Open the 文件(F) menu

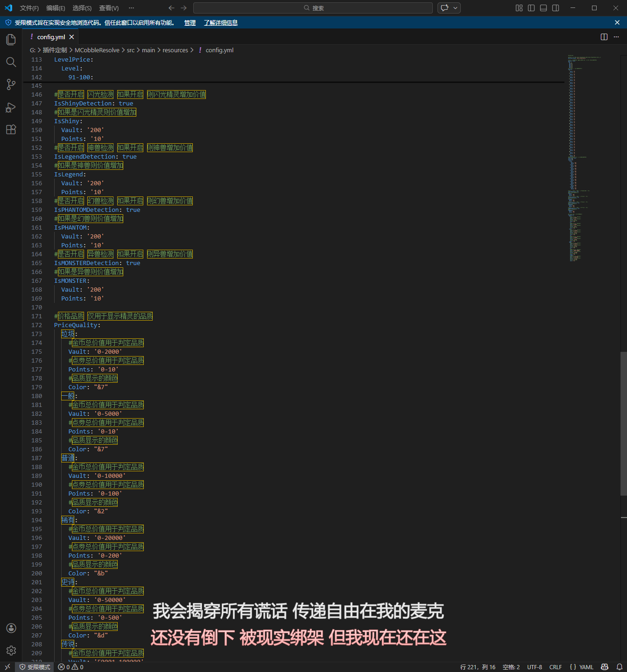pos(29,8)
